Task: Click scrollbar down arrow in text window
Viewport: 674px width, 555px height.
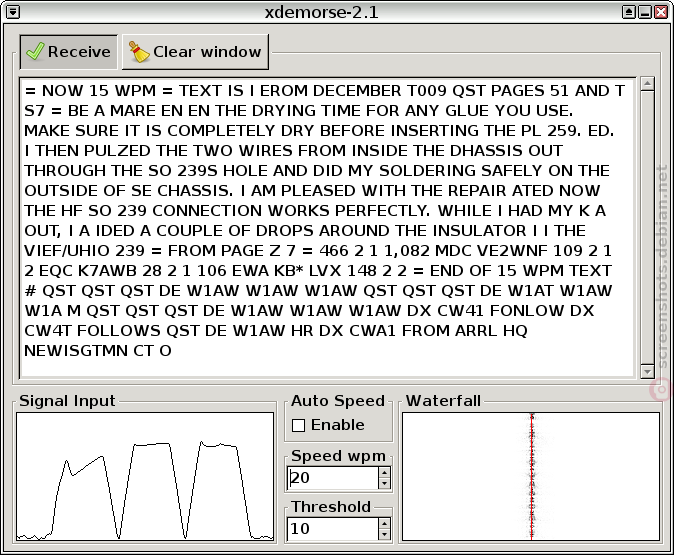Action: [647, 371]
